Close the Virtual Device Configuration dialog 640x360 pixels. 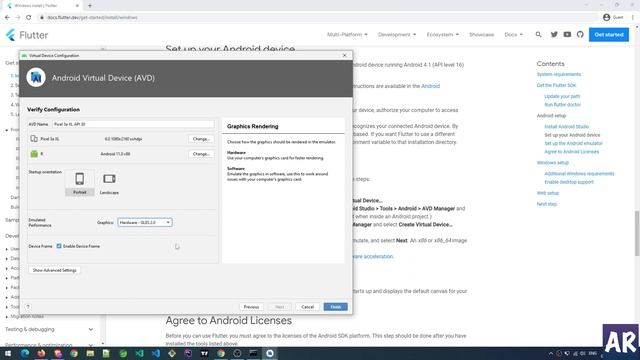[x=344, y=55]
